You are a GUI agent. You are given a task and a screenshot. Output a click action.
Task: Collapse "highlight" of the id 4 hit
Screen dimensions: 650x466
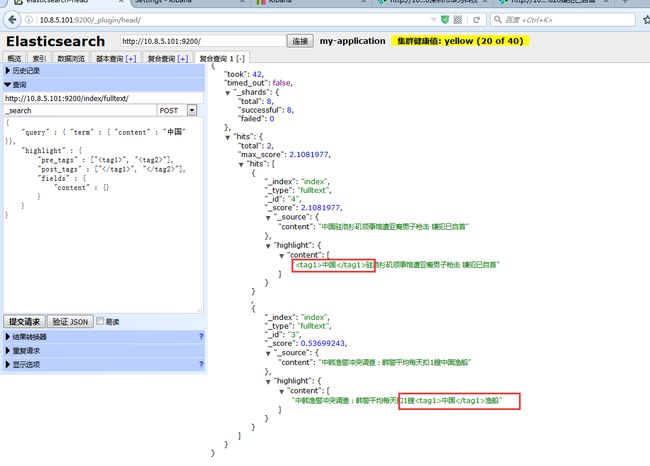(x=268, y=246)
